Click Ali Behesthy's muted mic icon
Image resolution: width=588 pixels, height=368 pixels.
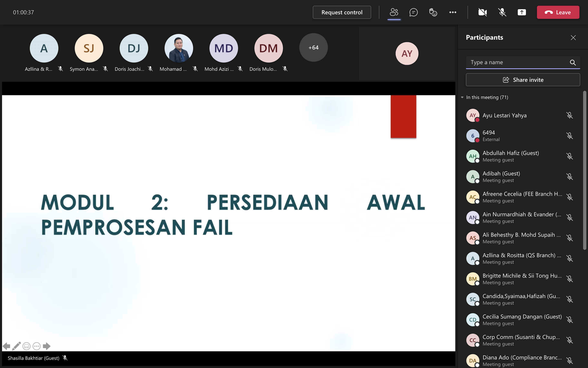point(570,238)
